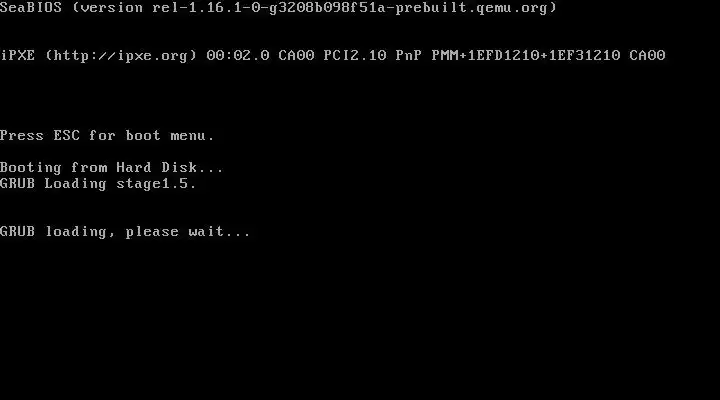This screenshot has width=720, height=400.
Task: Click the Hard Disk text
Action: point(157,168)
